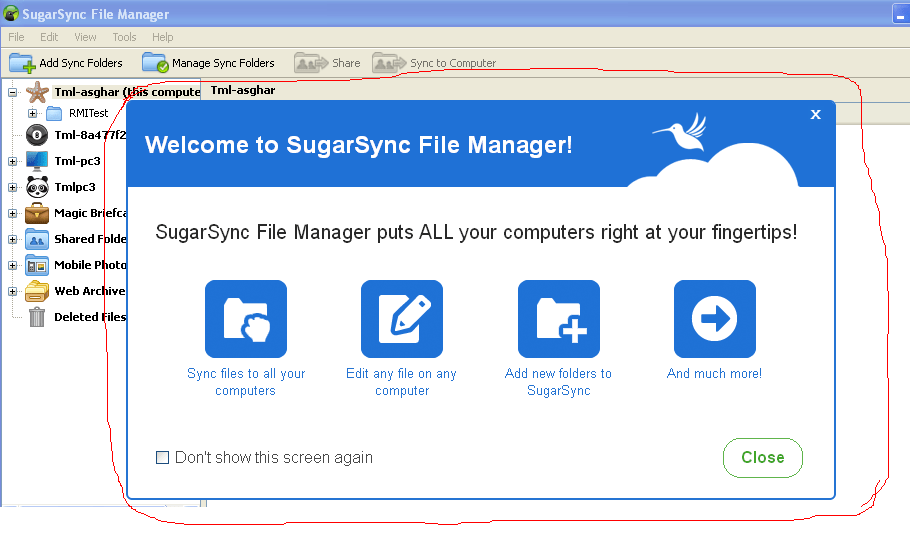Click Sync files to all your computers link
Image resolution: width=910 pixels, height=538 pixels.
(246, 382)
